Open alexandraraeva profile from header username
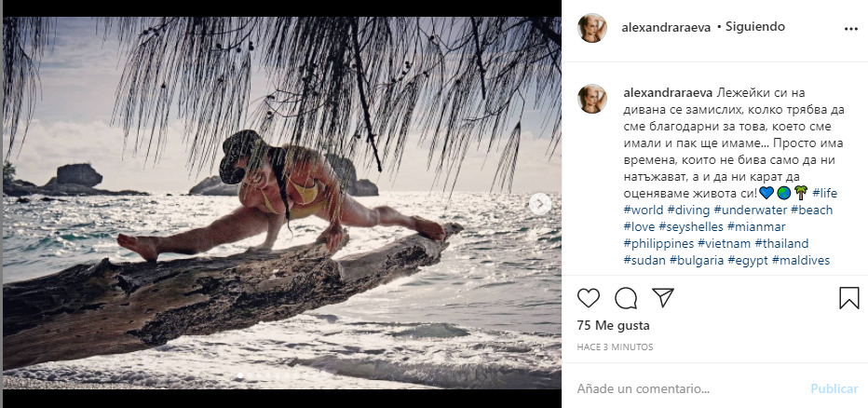 [x=665, y=27]
